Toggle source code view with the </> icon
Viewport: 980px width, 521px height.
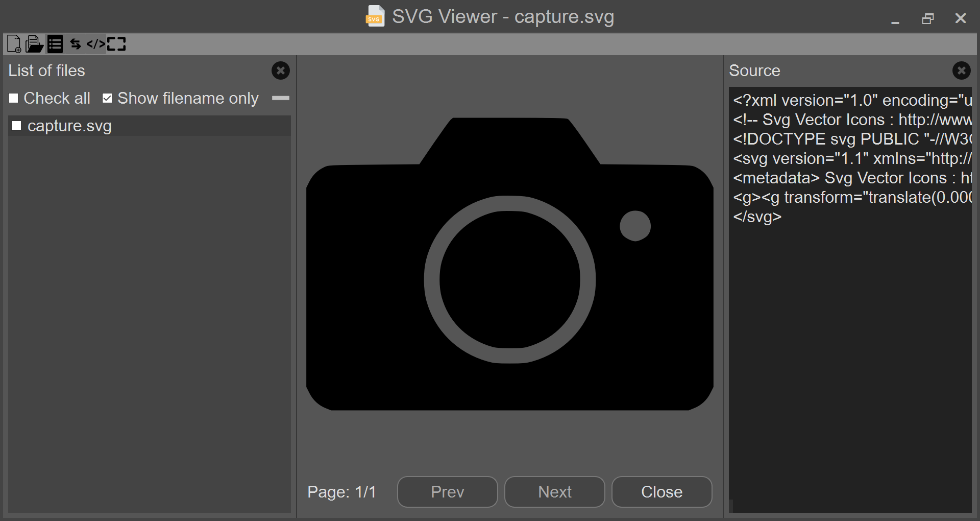pos(96,44)
